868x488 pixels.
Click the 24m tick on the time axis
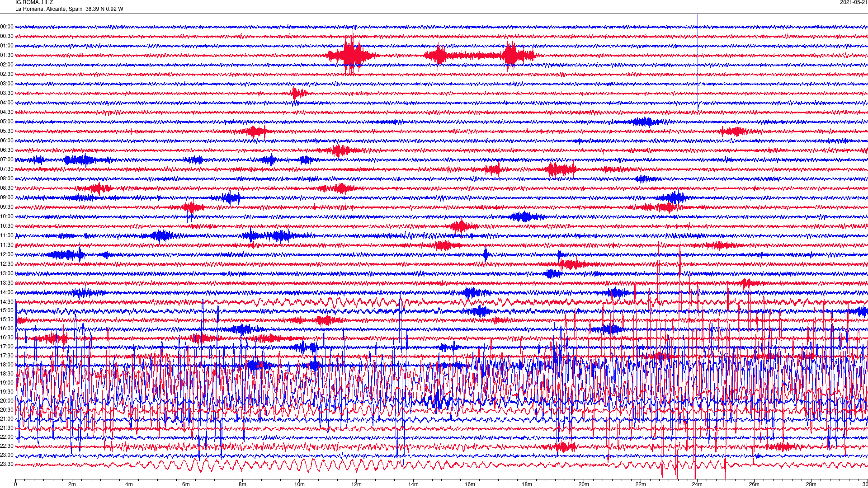click(x=697, y=484)
